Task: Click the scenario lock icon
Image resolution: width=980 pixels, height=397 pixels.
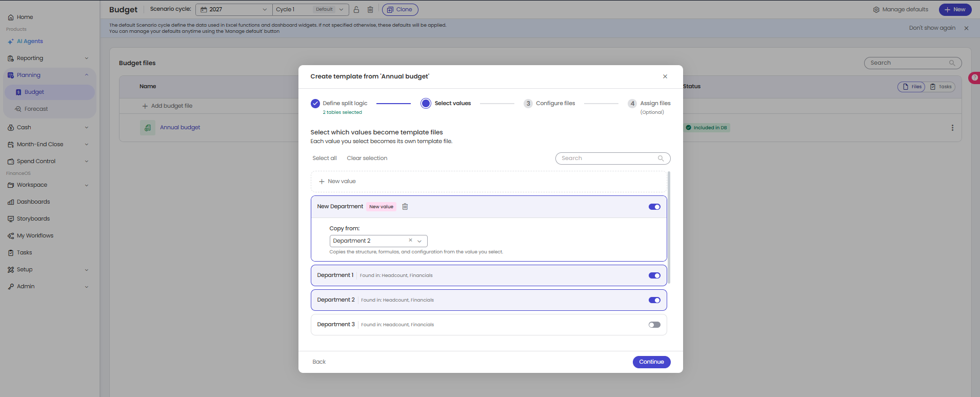Action: coord(356,10)
